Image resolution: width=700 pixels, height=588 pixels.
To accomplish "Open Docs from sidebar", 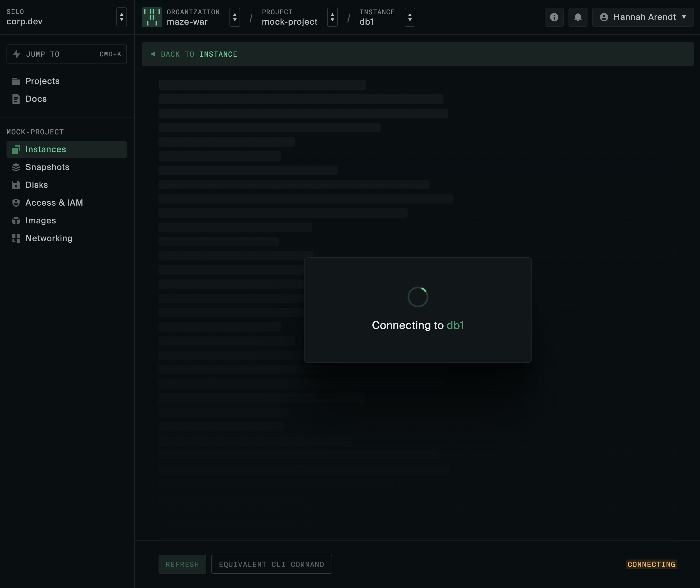I will 36,99.
